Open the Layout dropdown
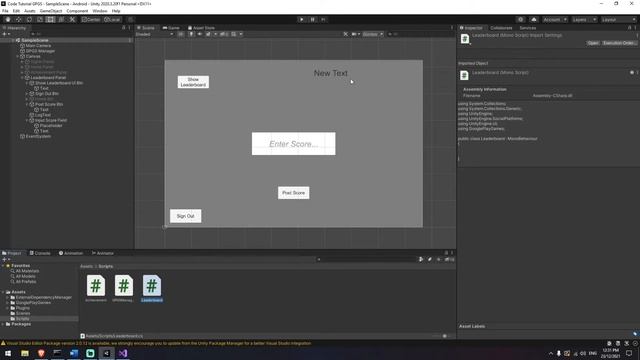640x360 pixels. (x=618, y=19)
